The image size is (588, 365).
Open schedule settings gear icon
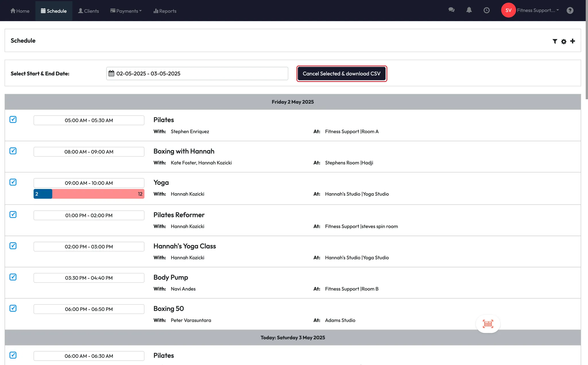pyautogui.click(x=564, y=42)
